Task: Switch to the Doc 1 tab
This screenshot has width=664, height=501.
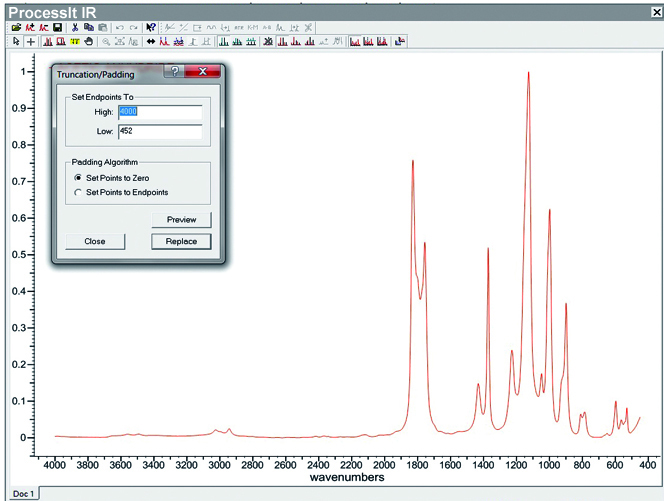Action: (x=23, y=494)
